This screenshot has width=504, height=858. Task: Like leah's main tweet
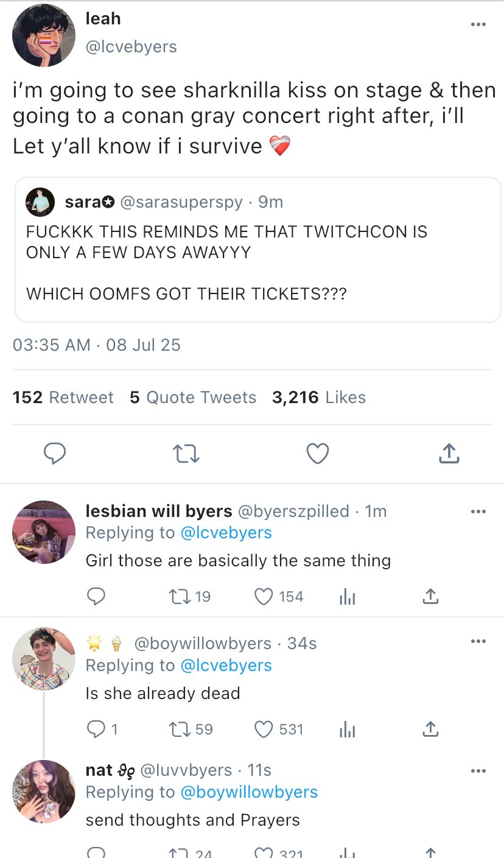click(317, 454)
